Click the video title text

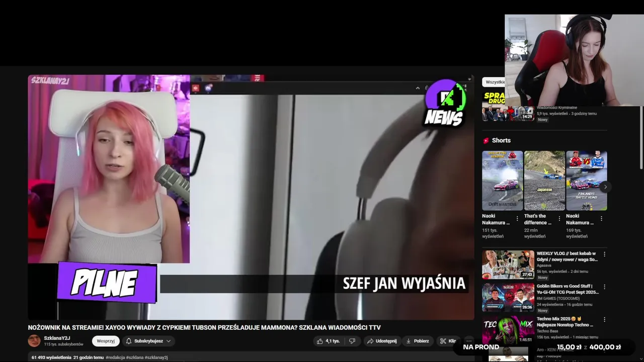204,327
